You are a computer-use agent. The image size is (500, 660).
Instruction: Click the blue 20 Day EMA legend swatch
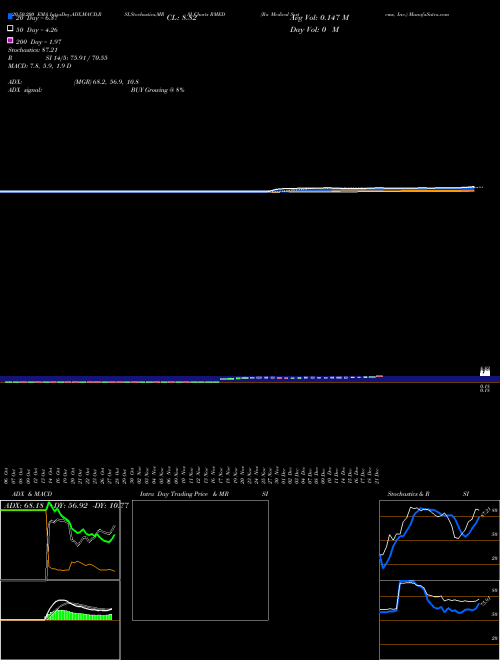coord(11,17)
